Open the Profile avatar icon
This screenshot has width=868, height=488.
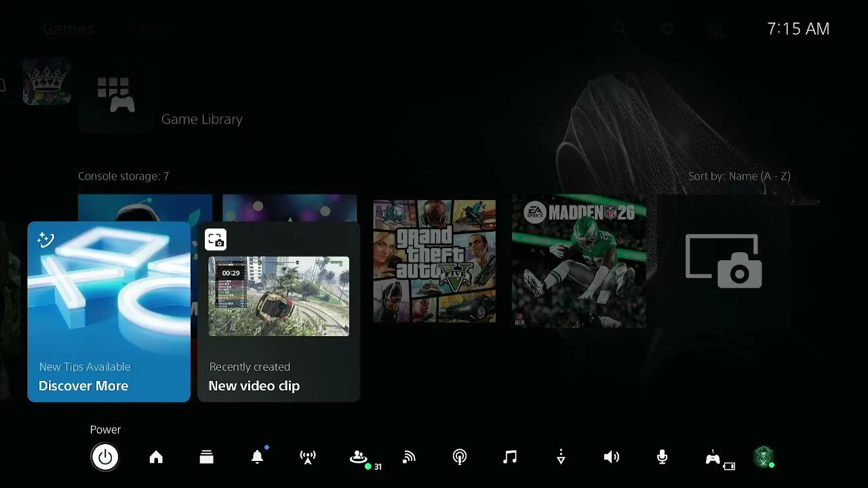pos(764,457)
